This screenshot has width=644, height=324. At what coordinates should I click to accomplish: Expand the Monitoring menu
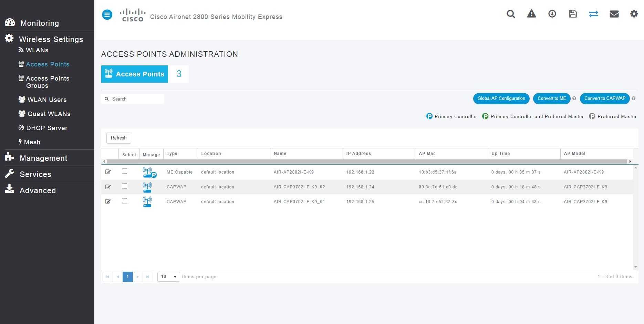point(40,23)
